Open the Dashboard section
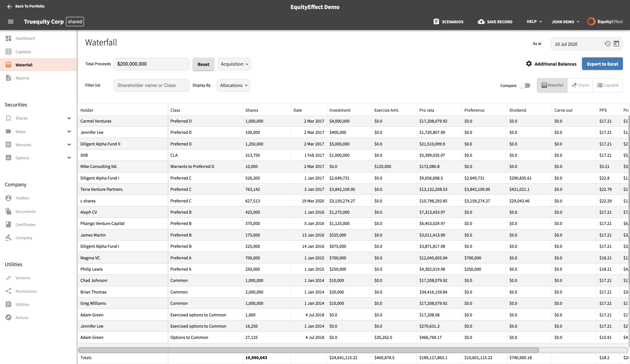The height and width of the screenshot is (364, 630). pyautogui.click(x=25, y=38)
